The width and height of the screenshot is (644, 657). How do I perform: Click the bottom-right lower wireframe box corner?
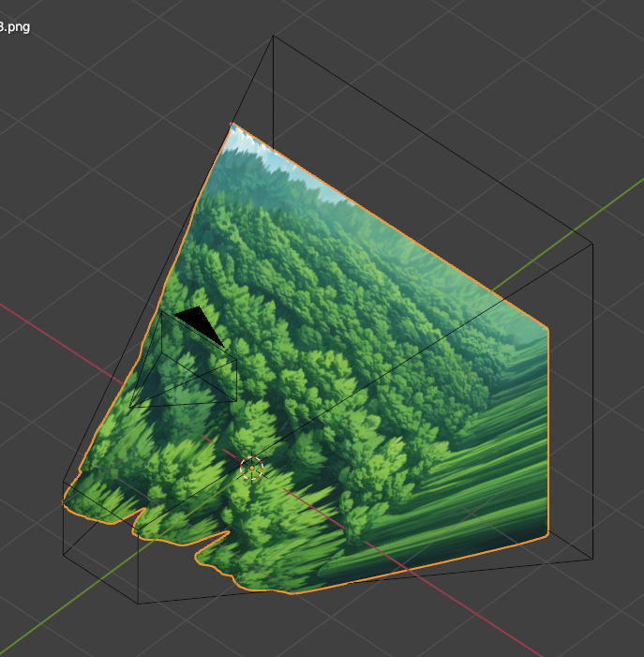pos(592,560)
